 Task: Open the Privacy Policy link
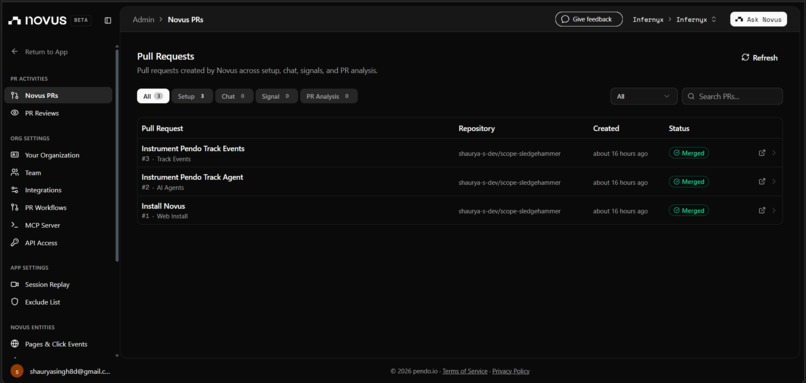pos(511,371)
